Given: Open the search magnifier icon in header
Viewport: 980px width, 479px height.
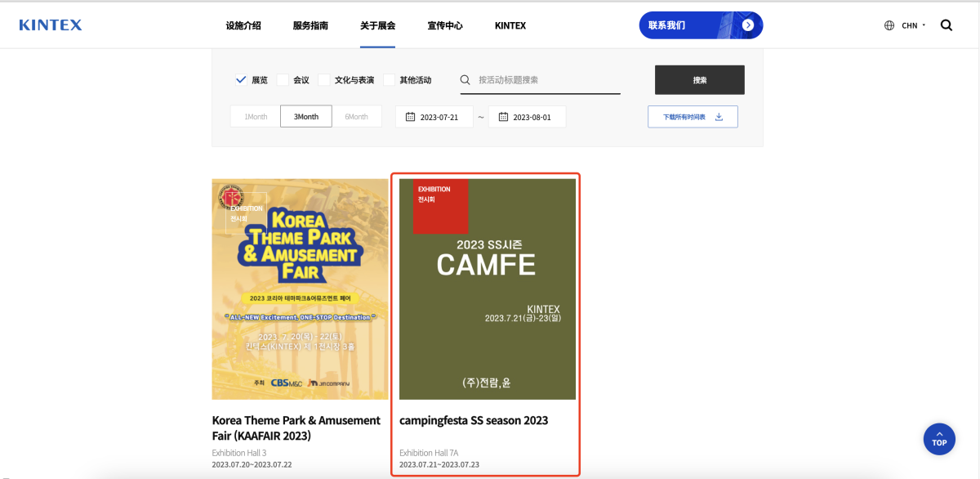Looking at the screenshot, I should pyautogui.click(x=947, y=25).
